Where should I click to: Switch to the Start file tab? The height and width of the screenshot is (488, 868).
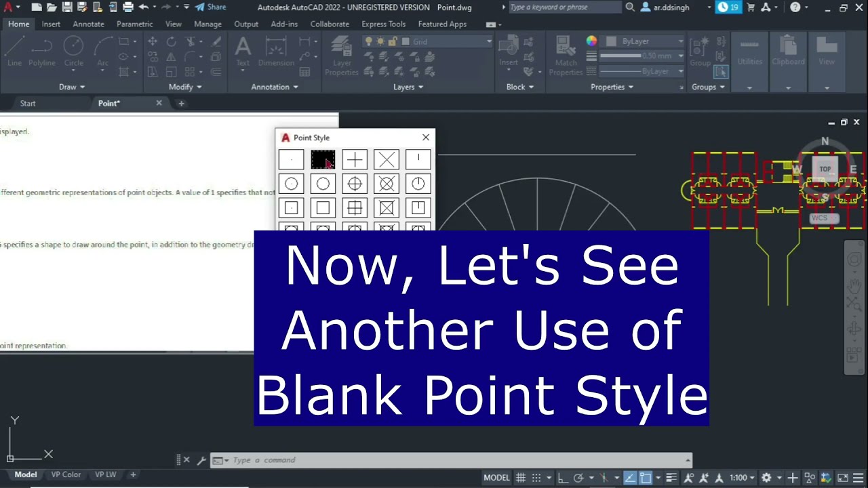[x=28, y=104]
